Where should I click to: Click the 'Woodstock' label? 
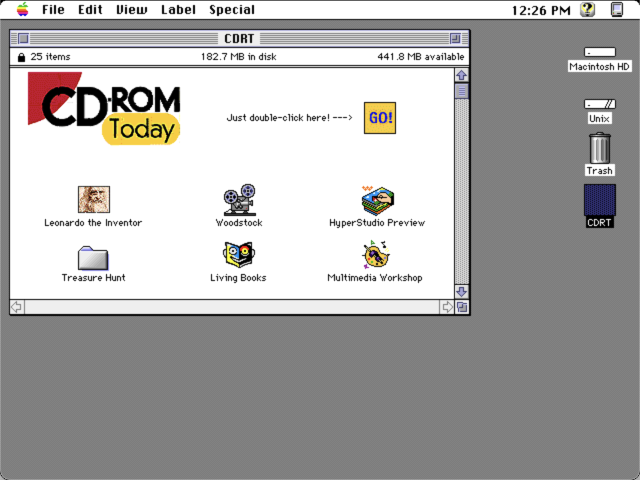pos(239,223)
